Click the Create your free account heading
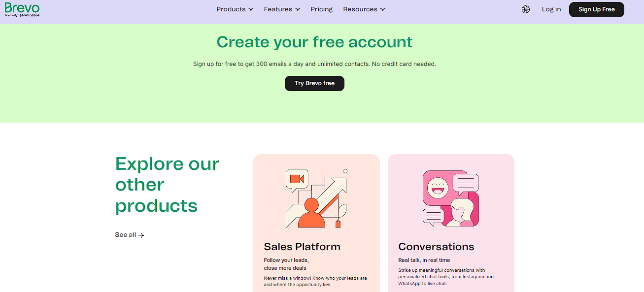The width and height of the screenshot is (644, 292). (314, 42)
